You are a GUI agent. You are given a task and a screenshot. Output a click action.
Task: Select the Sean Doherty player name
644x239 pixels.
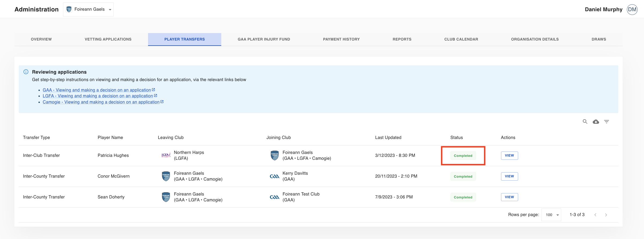pos(111,197)
